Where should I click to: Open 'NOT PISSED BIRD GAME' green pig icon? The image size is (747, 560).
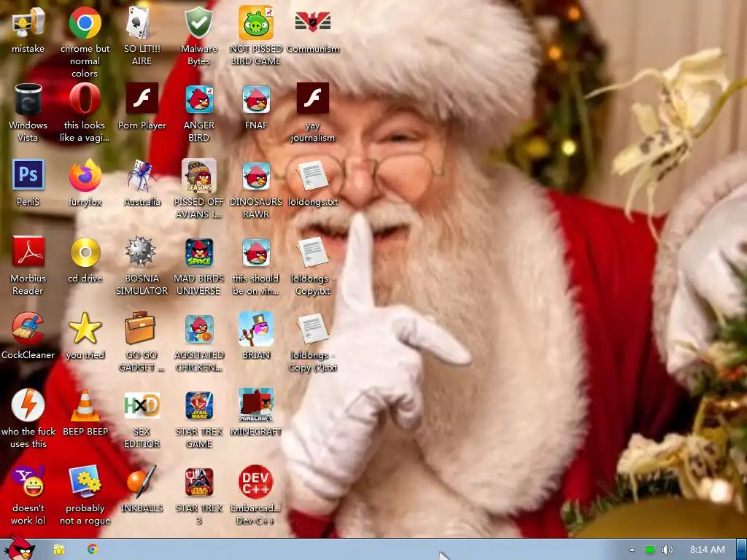256,23
